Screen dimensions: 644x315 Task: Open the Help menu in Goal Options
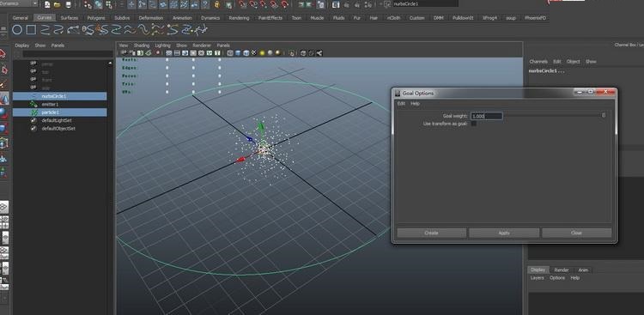coord(416,104)
